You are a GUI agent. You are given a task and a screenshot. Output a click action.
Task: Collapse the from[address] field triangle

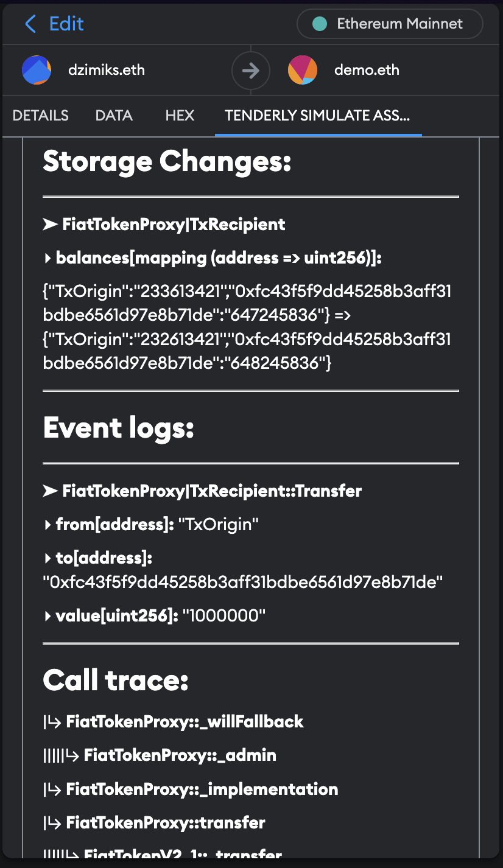click(48, 524)
